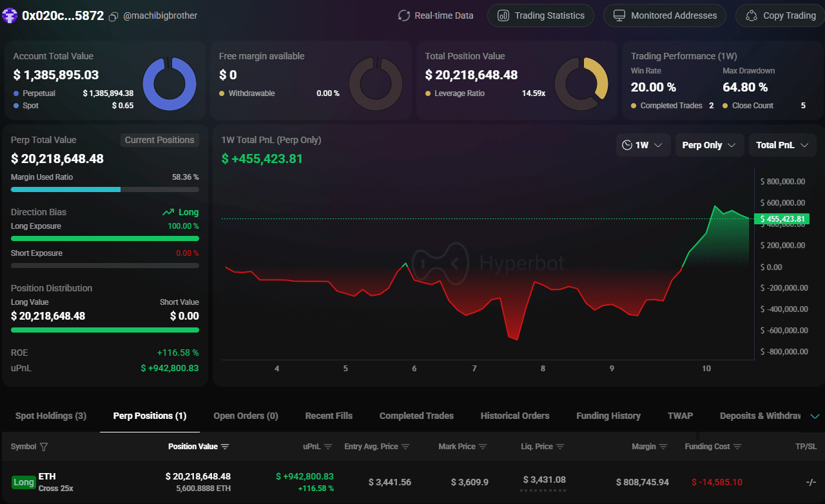Open the 1W time range dropdown
Viewport: 825px width, 504px height.
click(643, 145)
